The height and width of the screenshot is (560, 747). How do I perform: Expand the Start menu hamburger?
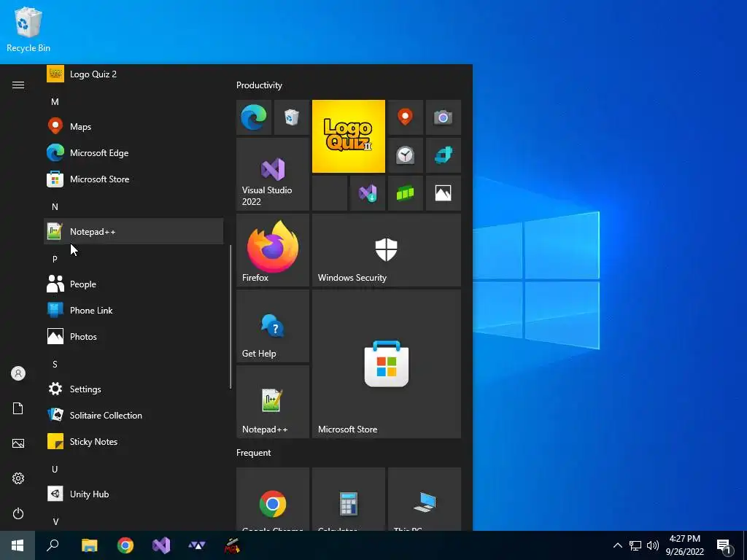coord(18,85)
